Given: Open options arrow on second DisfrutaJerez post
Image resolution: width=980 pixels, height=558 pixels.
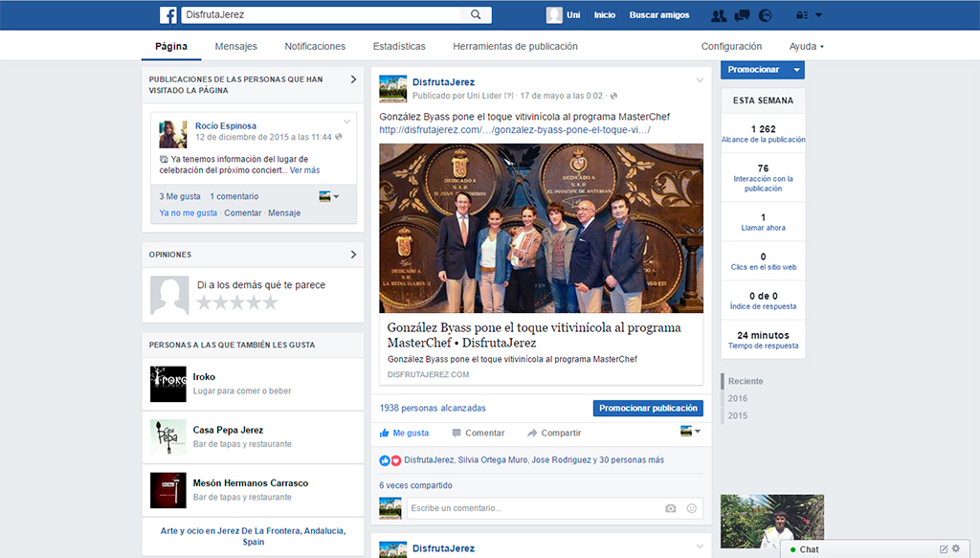Looking at the screenshot, I should (x=700, y=547).
